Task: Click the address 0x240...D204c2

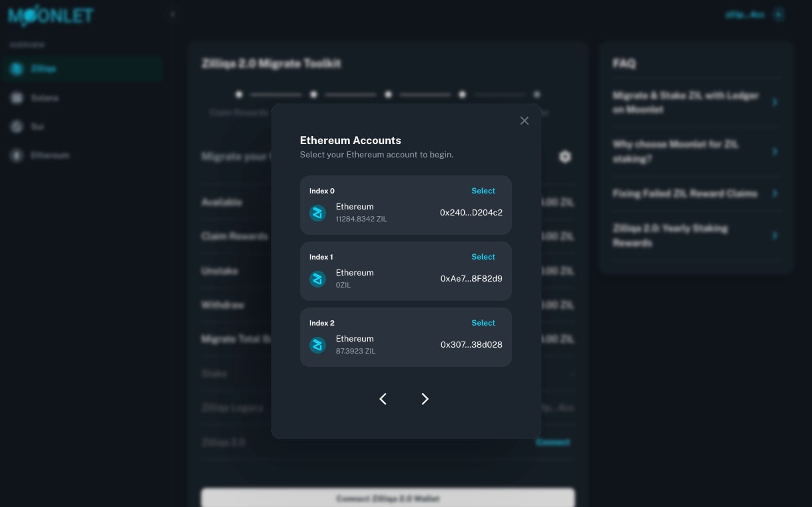Action: point(471,213)
